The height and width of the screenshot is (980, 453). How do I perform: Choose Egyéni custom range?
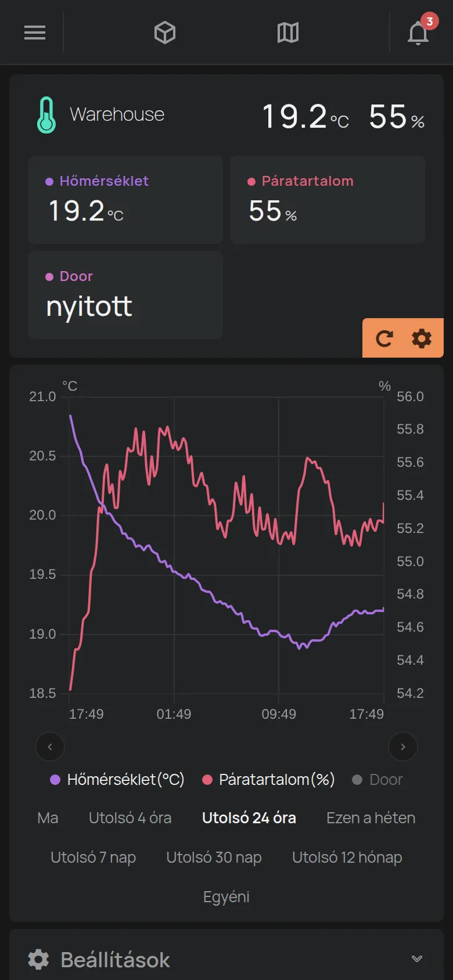point(227,897)
